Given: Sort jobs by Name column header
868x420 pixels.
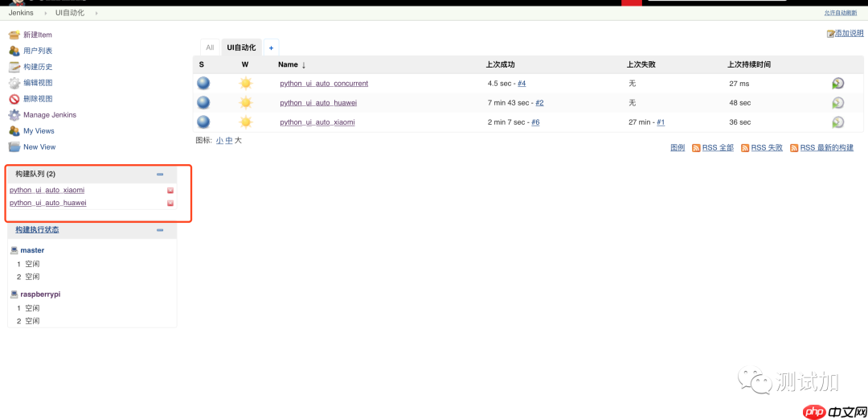Looking at the screenshot, I should click(288, 64).
